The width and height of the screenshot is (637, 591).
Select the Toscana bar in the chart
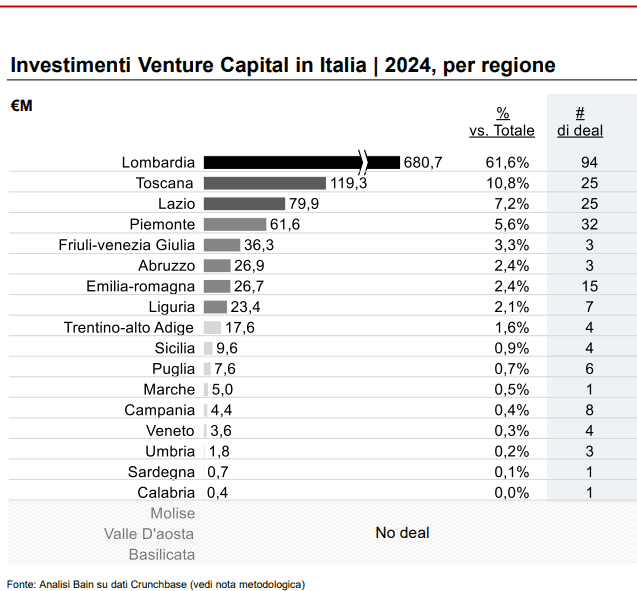265,183
